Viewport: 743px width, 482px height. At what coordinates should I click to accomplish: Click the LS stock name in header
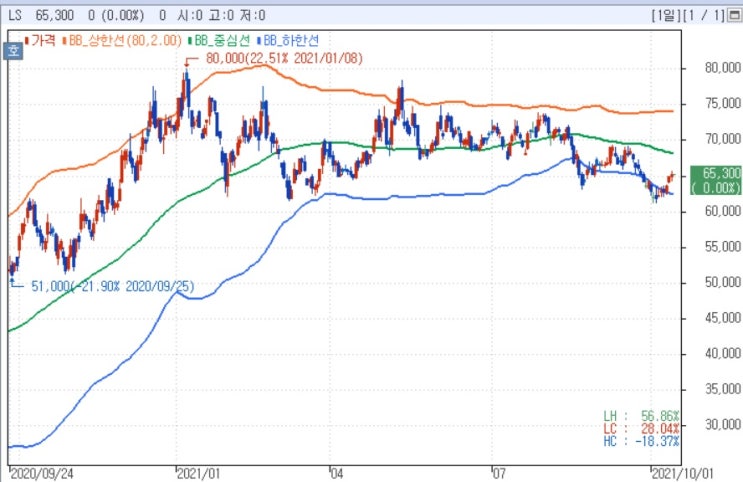click(15, 15)
